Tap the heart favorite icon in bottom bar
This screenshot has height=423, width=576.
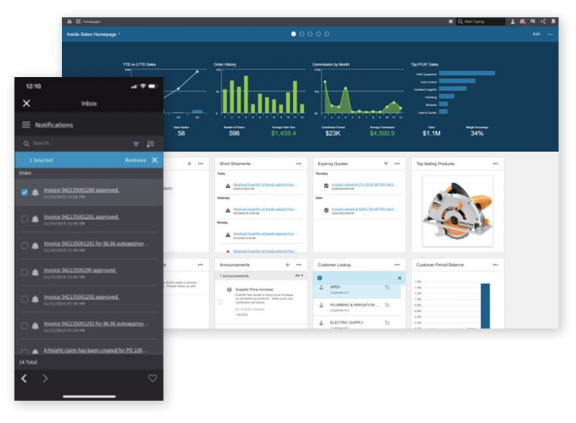tap(152, 378)
